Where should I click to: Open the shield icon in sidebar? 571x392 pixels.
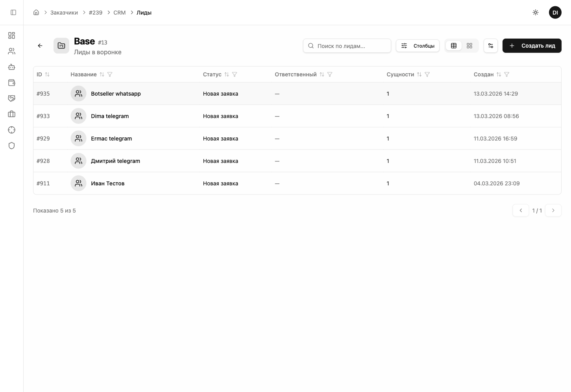click(12, 146)
